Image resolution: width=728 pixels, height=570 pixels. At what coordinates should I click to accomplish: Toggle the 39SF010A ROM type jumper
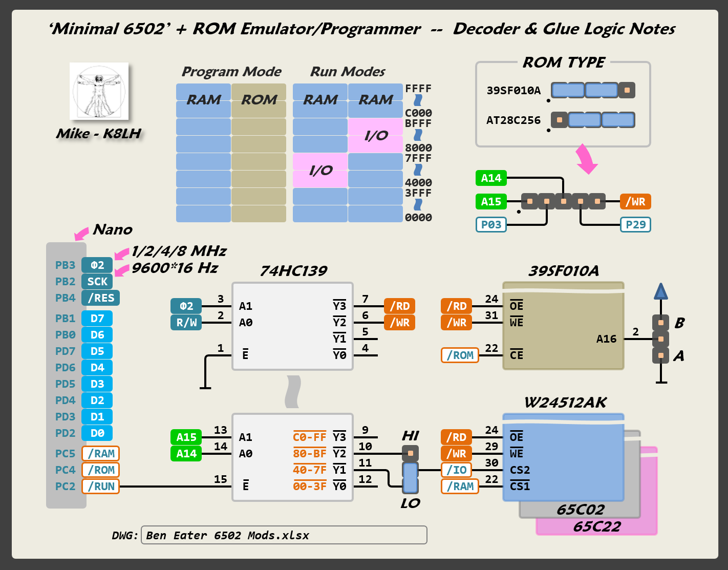[593, 90]
